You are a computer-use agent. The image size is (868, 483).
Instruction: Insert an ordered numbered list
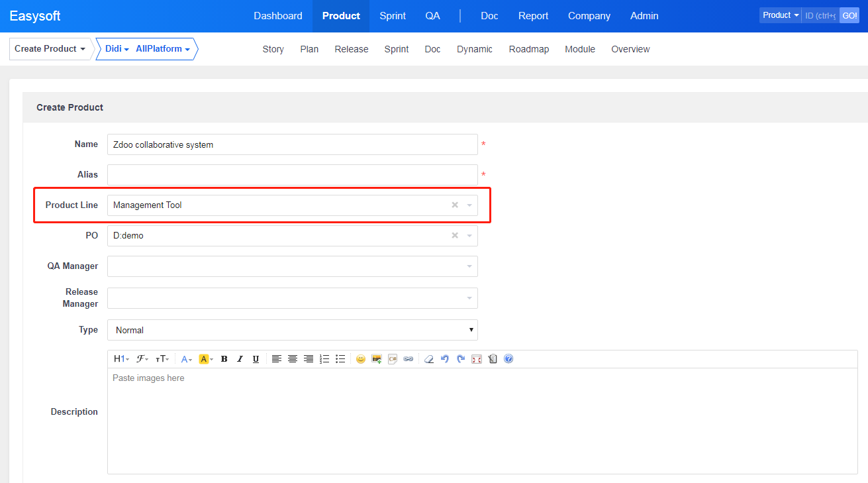pyautogui.click(x=324, y=359)
